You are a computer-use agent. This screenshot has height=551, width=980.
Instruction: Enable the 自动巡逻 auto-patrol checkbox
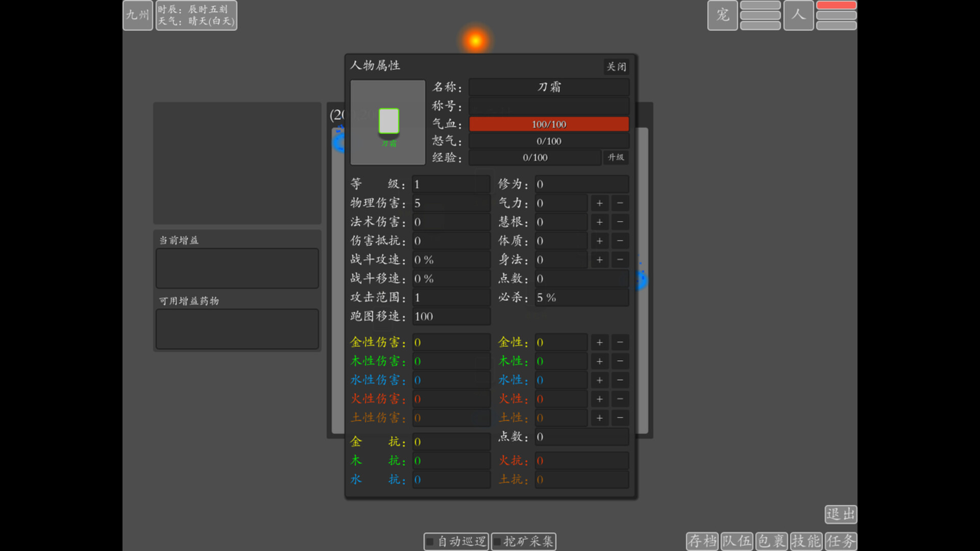pyautogui.click(x=429, y=542)
